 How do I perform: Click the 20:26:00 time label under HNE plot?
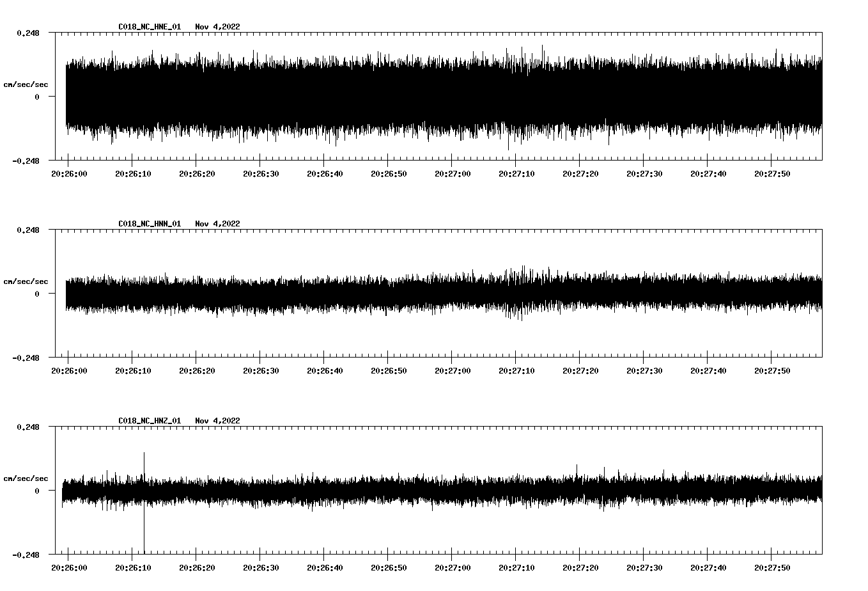click(x=69, y=174)
